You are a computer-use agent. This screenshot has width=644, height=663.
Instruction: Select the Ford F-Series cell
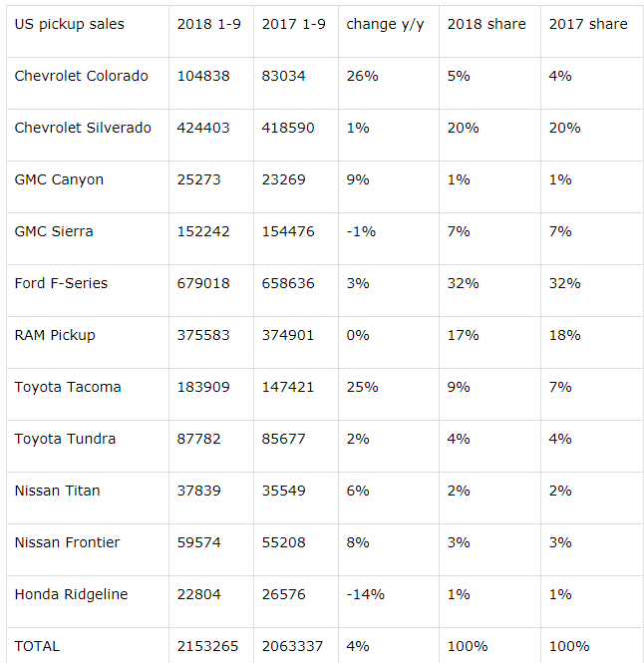click(62, 283)
